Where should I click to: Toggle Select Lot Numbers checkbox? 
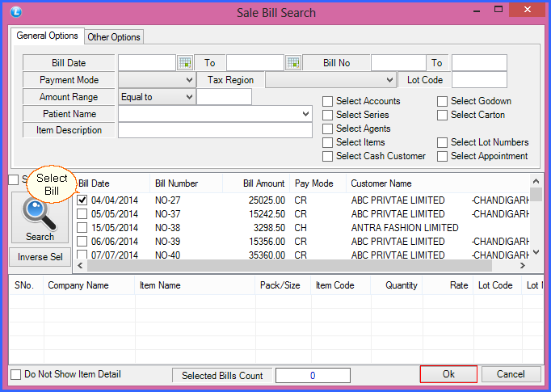pos(442,142)
